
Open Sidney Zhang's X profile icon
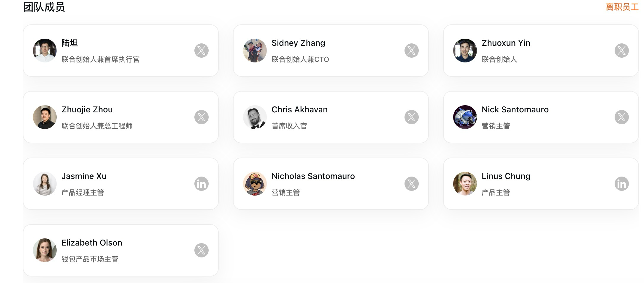[x=412, y=51]
